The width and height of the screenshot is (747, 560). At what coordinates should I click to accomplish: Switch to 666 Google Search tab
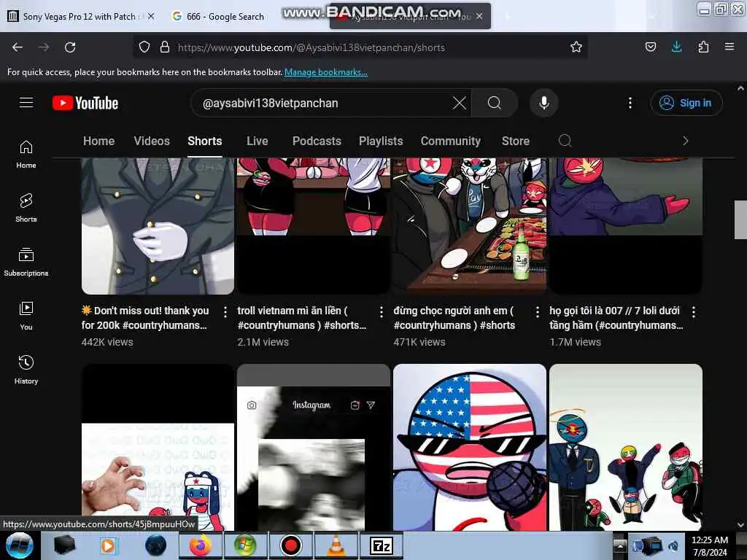tap(218, 17)
